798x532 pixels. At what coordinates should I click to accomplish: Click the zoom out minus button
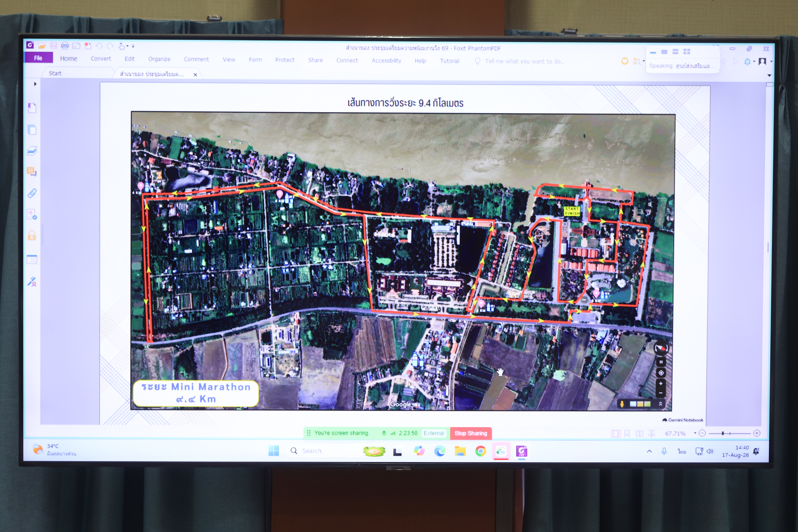pos(702,433)
